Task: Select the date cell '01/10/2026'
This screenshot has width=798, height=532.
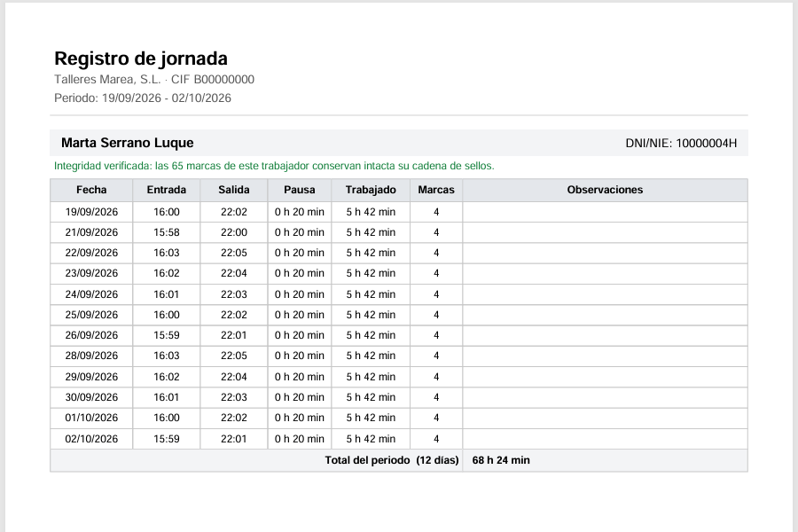Action: (91, 418)
